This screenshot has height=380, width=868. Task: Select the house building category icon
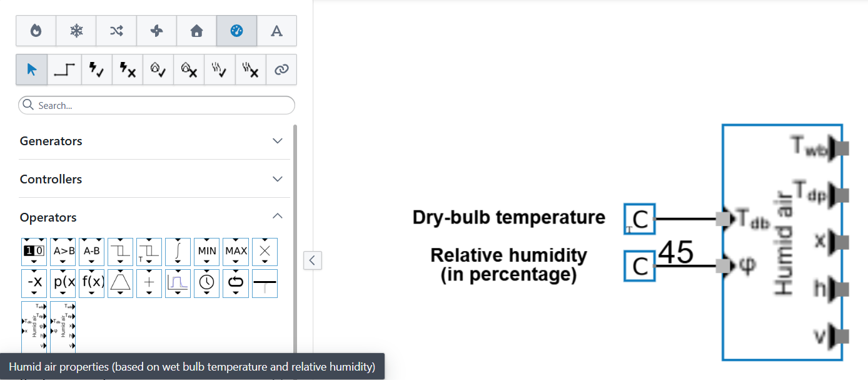pos(196,31)
